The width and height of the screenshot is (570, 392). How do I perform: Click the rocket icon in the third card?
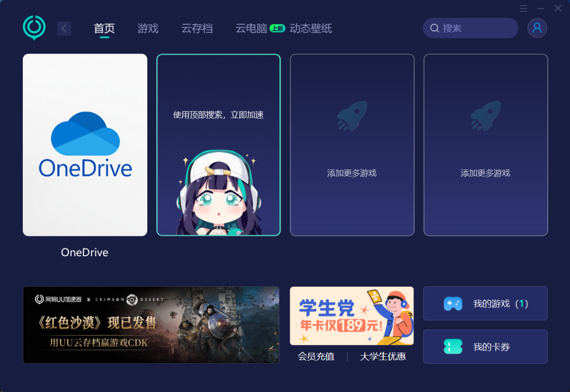tap(352, 115)
